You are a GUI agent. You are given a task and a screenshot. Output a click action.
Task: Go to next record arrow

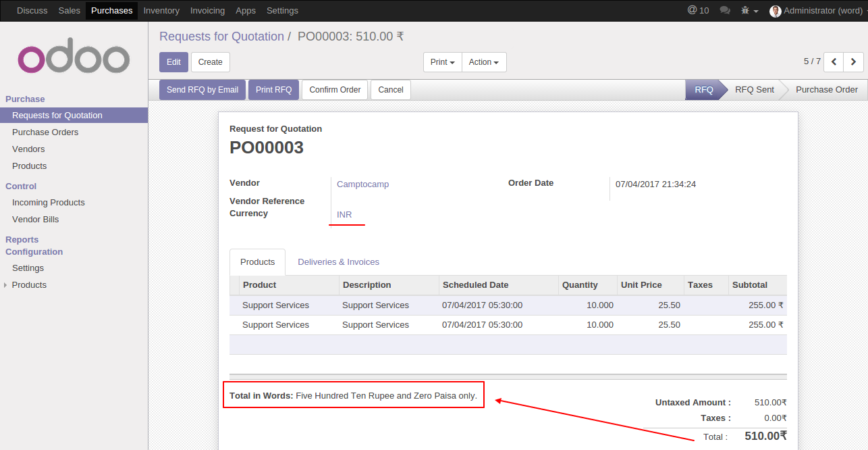click(x=853, y=61)
